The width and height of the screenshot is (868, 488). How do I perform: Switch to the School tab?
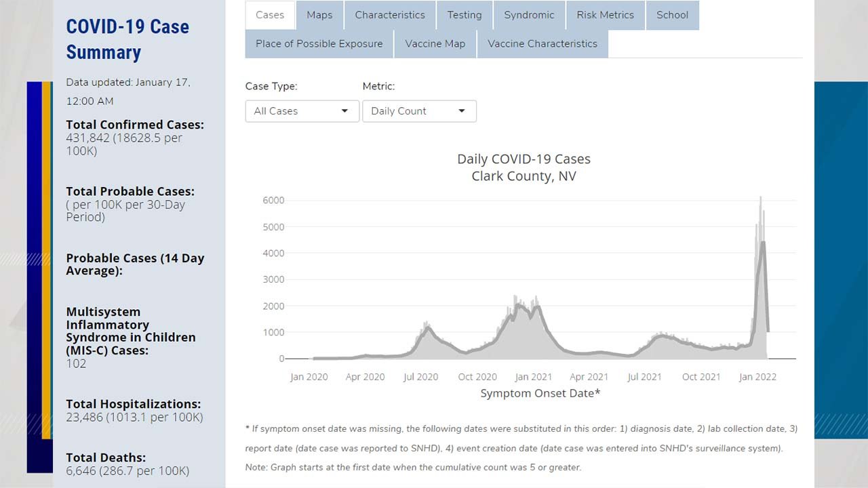click(672, 15)
